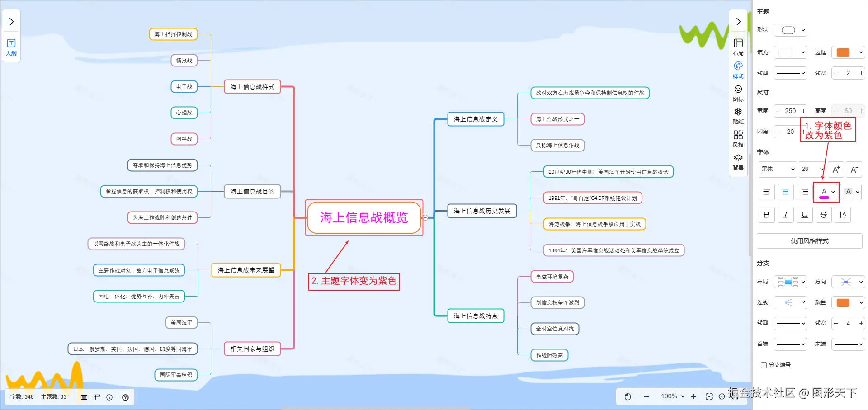Click the A- decrease font size icon
Image resolution: width=868 pixels, height=410 pixels.
pos(854,170)
